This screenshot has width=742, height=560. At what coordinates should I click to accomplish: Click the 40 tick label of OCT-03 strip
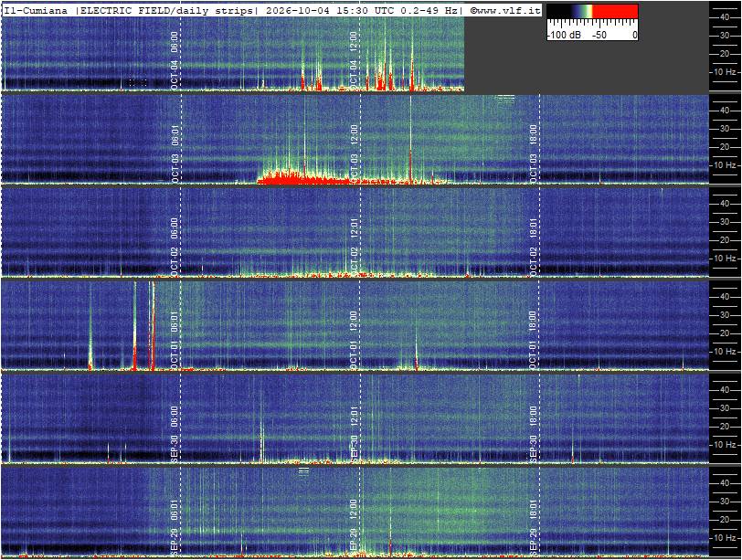[x=725, y=111]
